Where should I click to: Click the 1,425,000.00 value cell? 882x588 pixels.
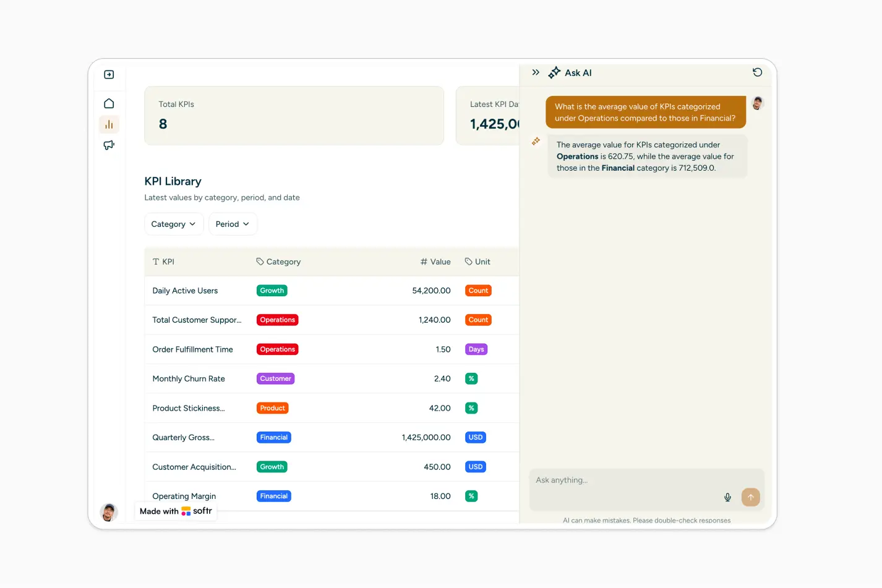click(426, 437)
